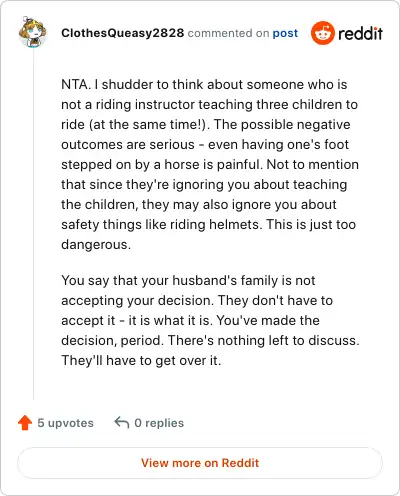Upvote with the orange arrow icon
This screenshot has height=496, width=400.
tap(25, 423)
